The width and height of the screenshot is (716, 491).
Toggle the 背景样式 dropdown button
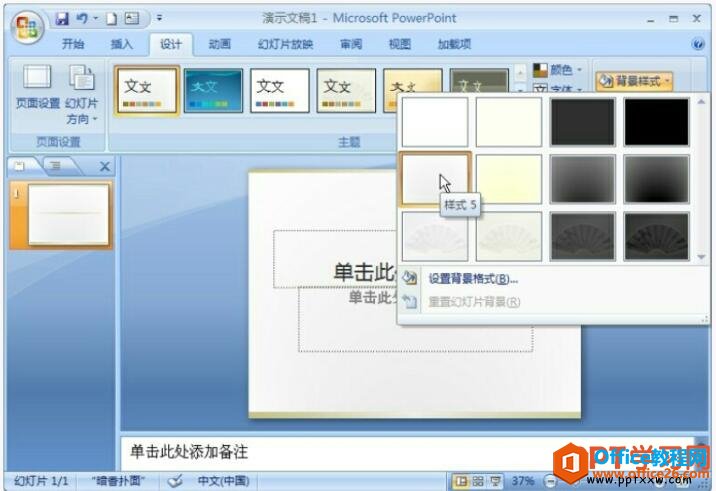(x=634, y=81)
